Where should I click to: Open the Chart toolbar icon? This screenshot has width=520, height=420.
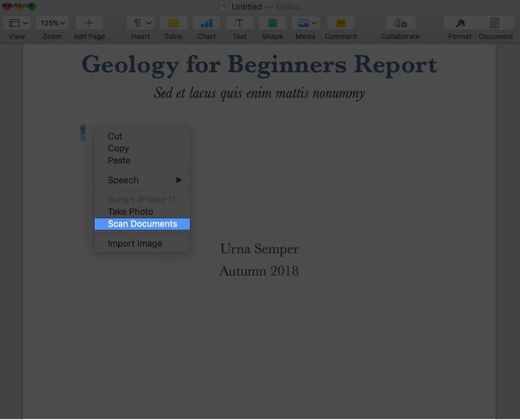coord(206,23)
